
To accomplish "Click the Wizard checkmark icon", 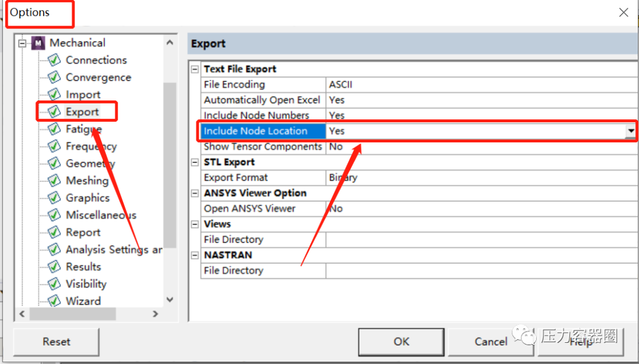I will (53, 301).
